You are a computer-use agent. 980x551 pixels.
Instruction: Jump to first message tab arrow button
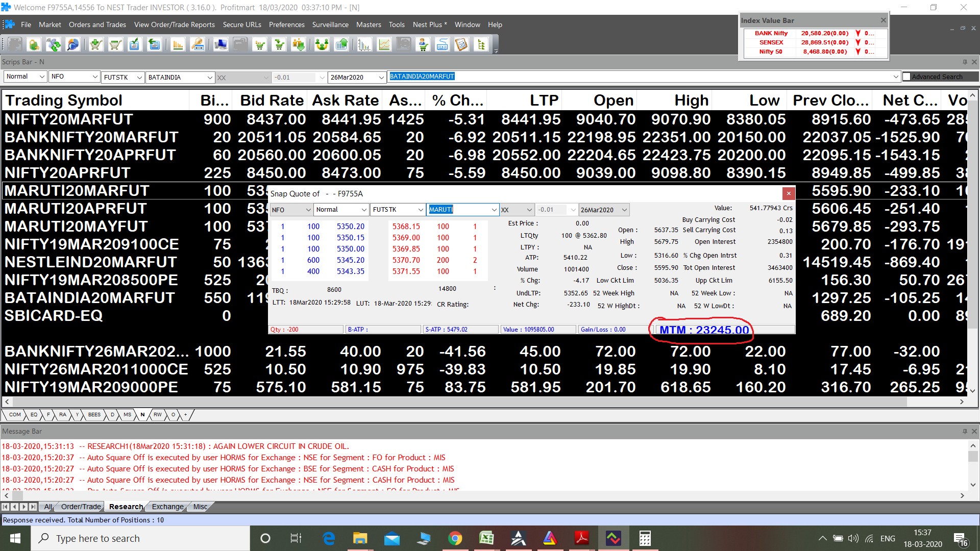(x=5, y=507)
